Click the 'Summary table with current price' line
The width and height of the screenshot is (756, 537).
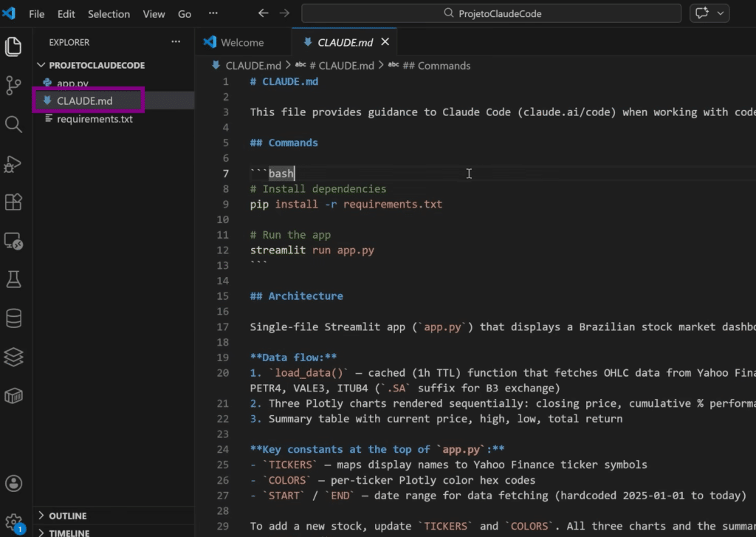(436, 419)
